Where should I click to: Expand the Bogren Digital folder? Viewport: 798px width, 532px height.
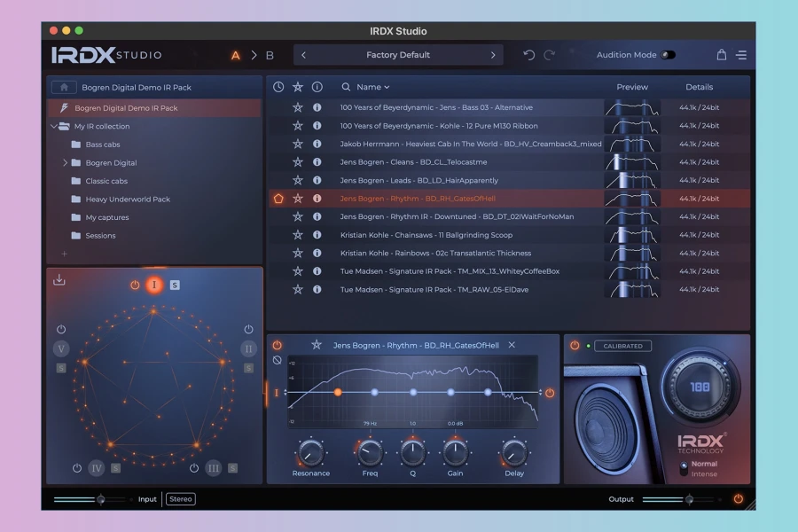[65, 163]
